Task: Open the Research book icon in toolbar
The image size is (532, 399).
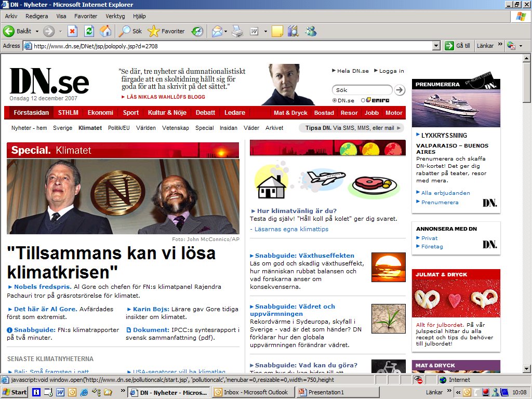Action: point(293,31)
